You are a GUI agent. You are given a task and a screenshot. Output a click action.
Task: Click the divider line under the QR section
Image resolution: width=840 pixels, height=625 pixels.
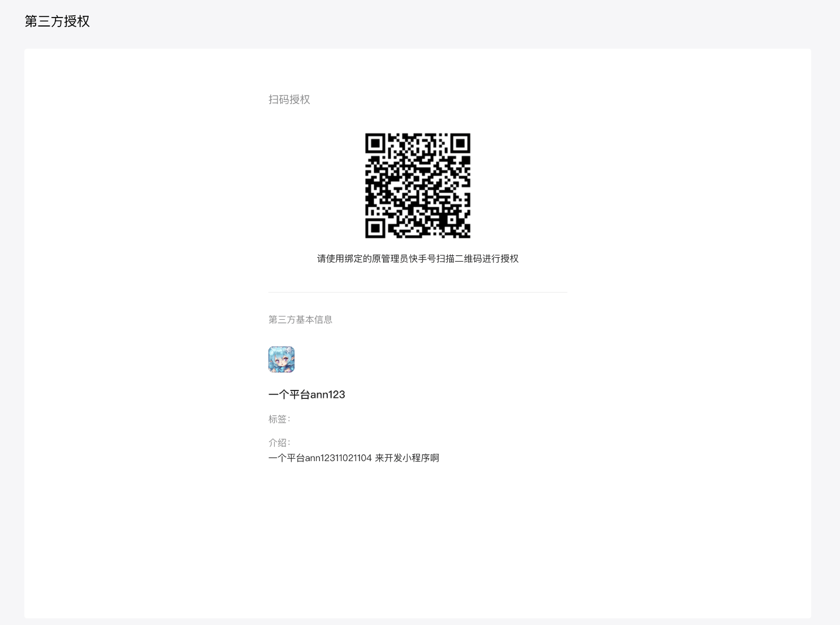418,292
